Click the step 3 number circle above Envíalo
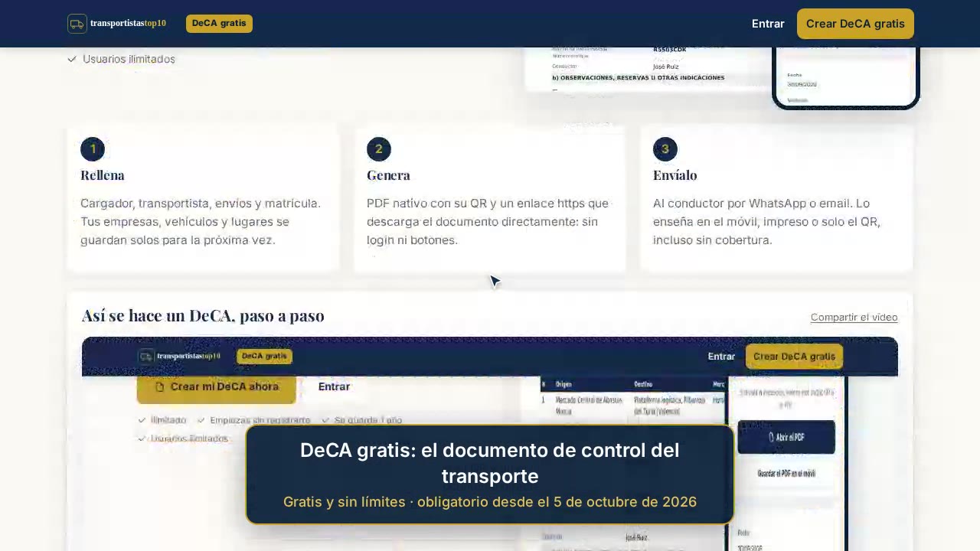980x551 pixels. point(665,149)
